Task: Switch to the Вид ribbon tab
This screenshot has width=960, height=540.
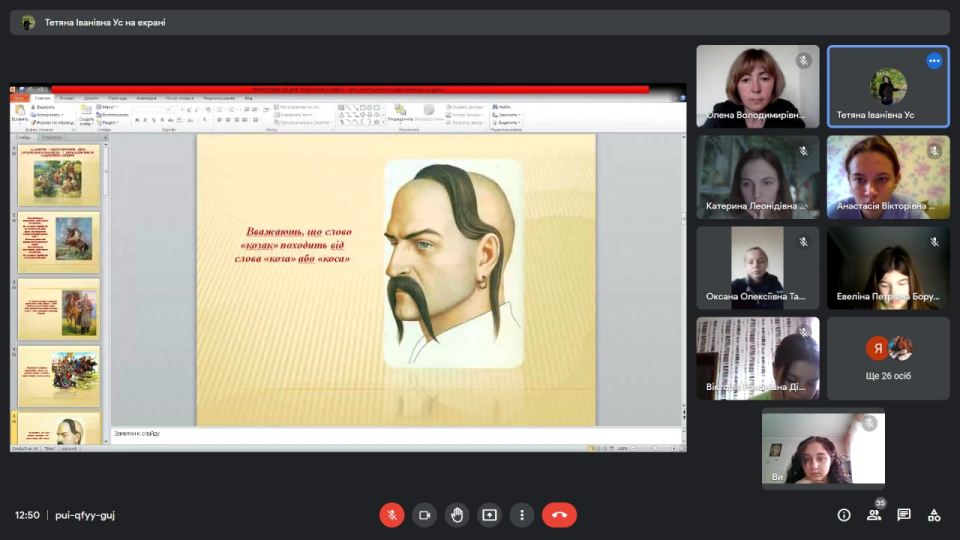Action: click(x=248, y=98)
